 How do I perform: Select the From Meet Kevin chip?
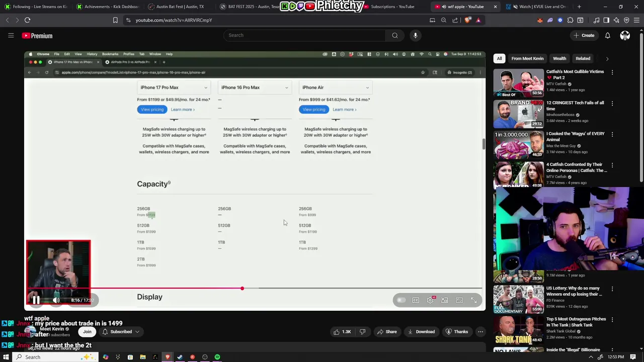click(527, 58)
